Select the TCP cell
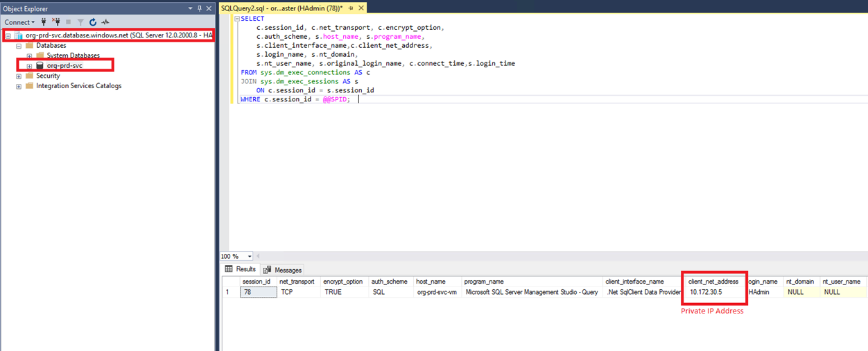This screenshot has height=351, width=868. (x=299, y=292)
